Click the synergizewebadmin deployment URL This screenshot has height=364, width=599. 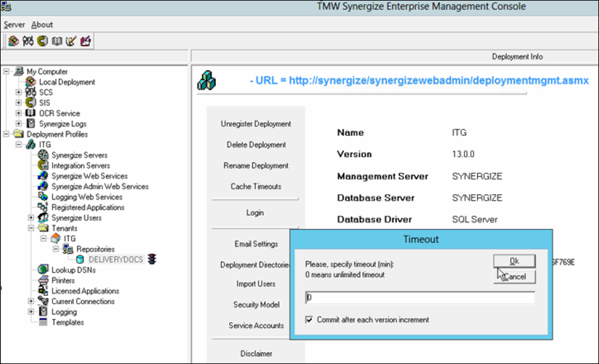[x=439, y=80]
